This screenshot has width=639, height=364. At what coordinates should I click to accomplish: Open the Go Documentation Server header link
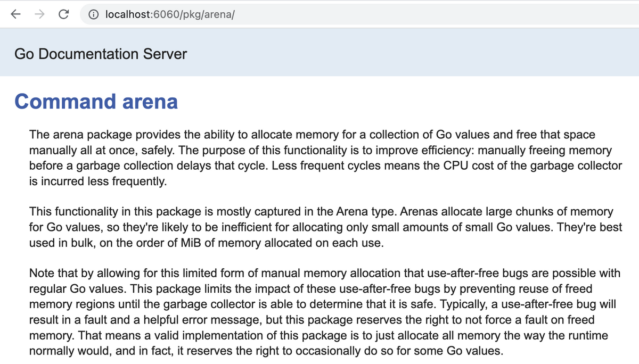point(101,54)
